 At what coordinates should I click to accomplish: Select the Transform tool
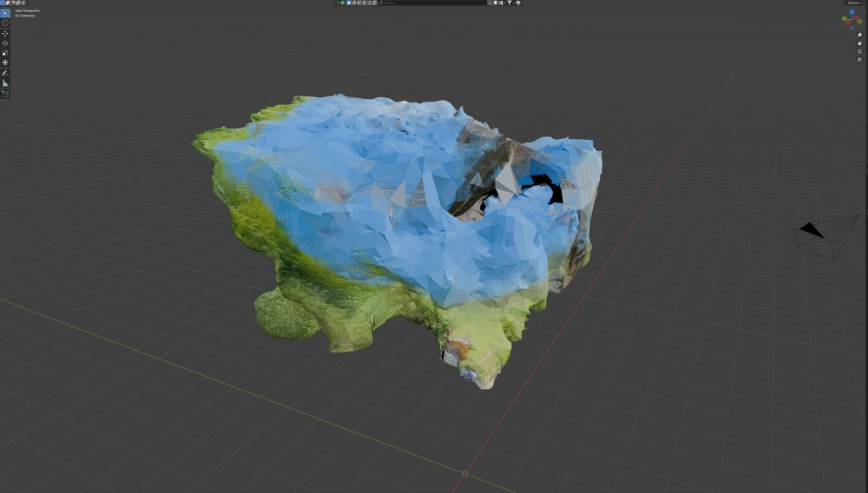click(x=5, y=62)
